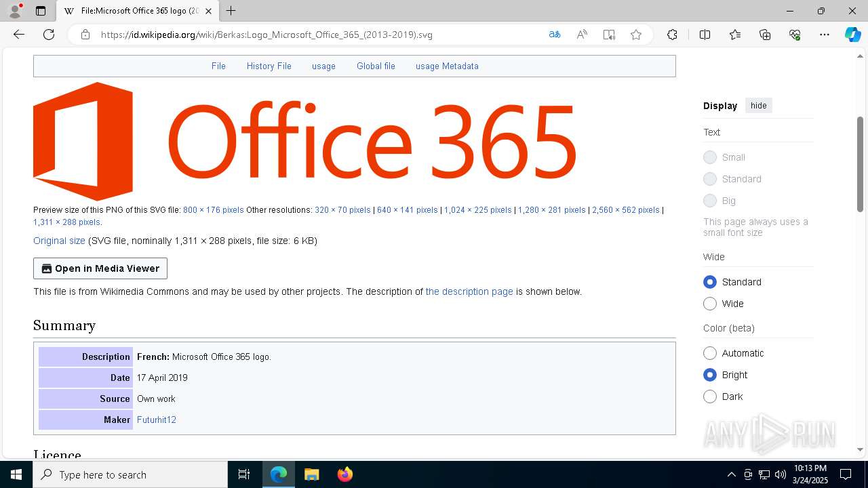Image resolution: width=868 pixels, height=488 pixels.
Task: Follow the description page link
Action: click(469, 291)
